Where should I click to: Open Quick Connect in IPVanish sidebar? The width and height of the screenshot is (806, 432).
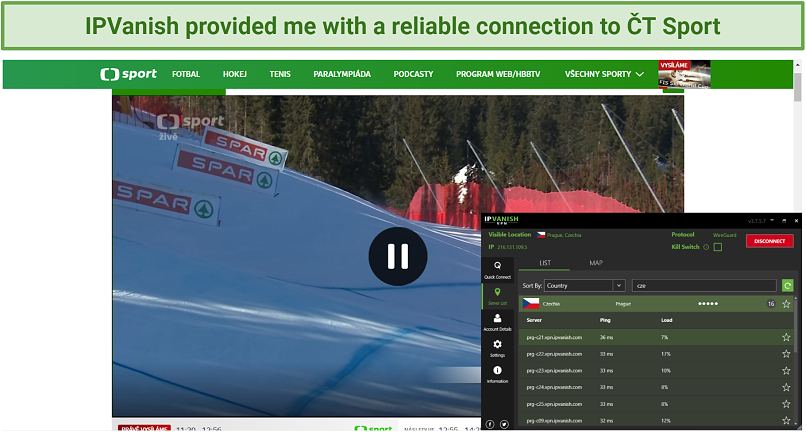click(x=497, y=271)
